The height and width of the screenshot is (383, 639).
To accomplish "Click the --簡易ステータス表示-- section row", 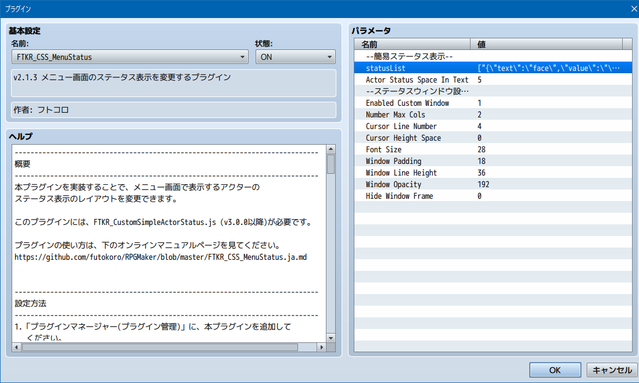I will pyautogui.click(x=493, y=56).
